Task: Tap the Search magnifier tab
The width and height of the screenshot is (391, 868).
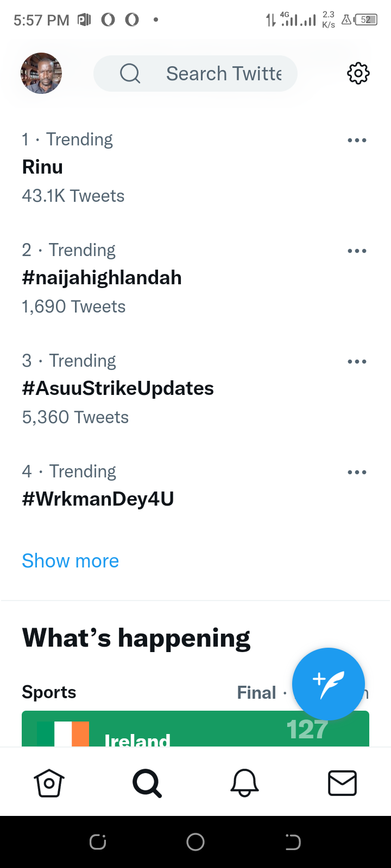Action: [x=147, y=783]
